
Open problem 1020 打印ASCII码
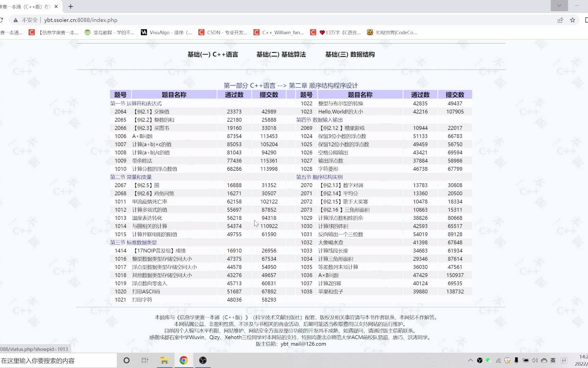146,292
